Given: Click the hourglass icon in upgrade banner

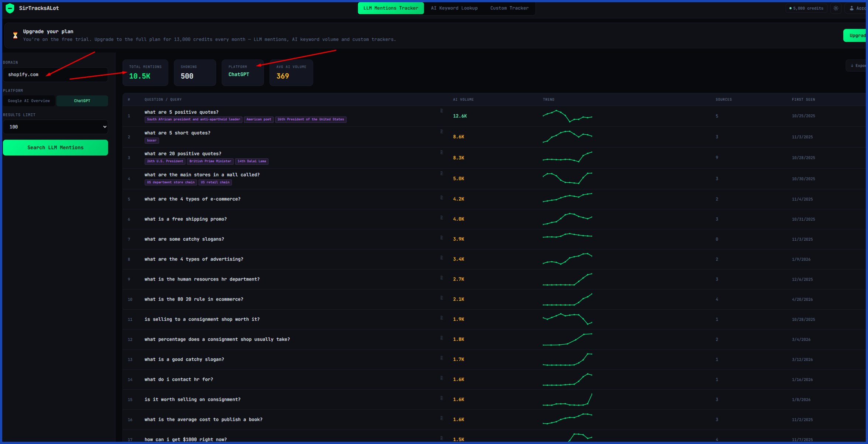Looking at the screenshot, I should tap(15, 35).
